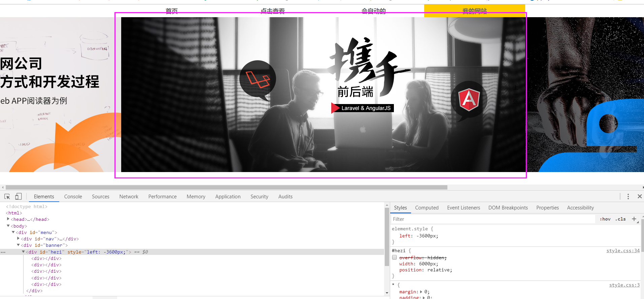Switch to the Elements tab
The width and height of the screenshot is (644, 299).
44,197
